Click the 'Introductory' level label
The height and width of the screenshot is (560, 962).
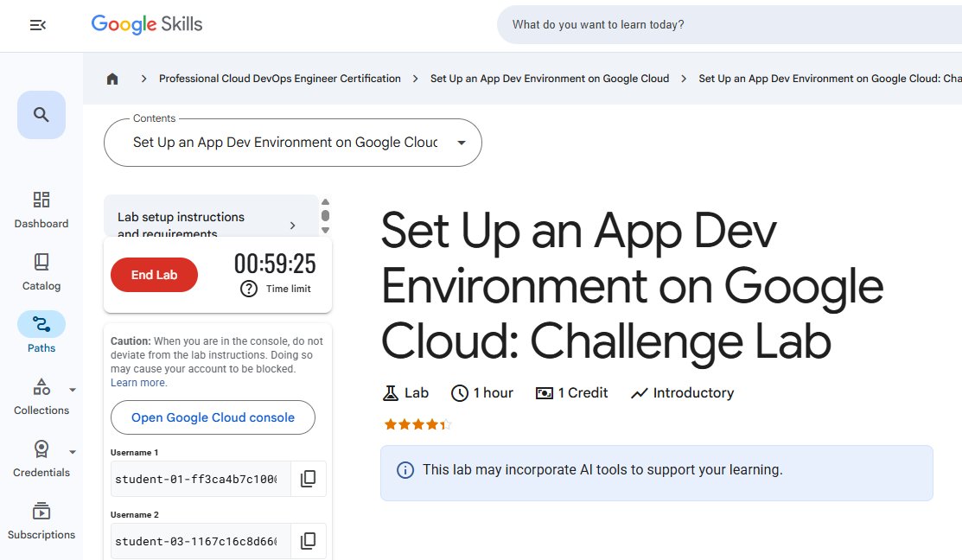(x=682, y=393)
